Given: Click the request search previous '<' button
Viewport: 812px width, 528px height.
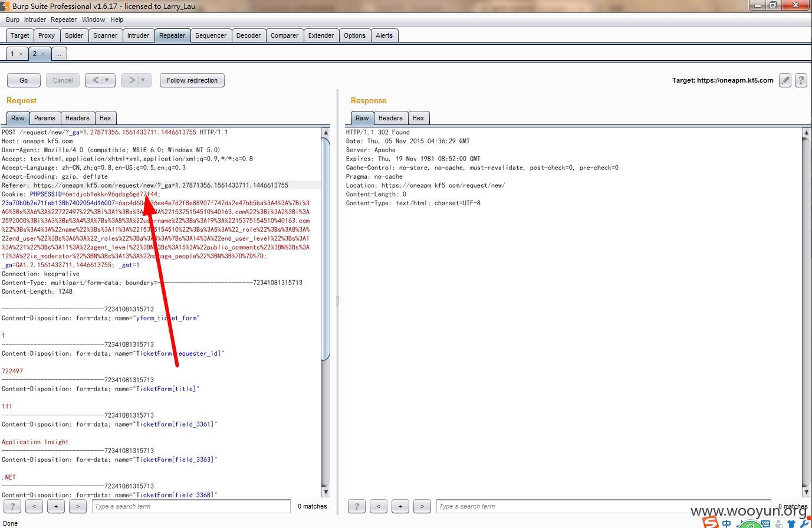Looking at the screenshot, I should (x=34, y=506).
